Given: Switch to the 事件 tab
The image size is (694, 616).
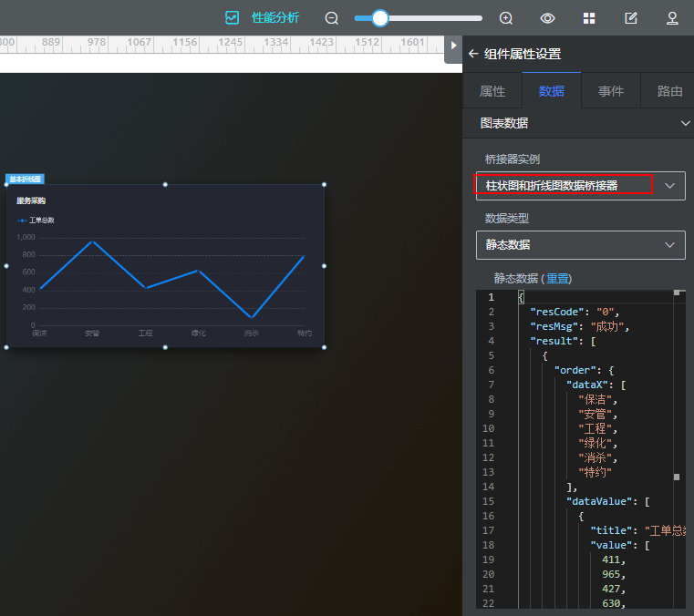Looking at the screenshot, I should click(x=611, y=91).
